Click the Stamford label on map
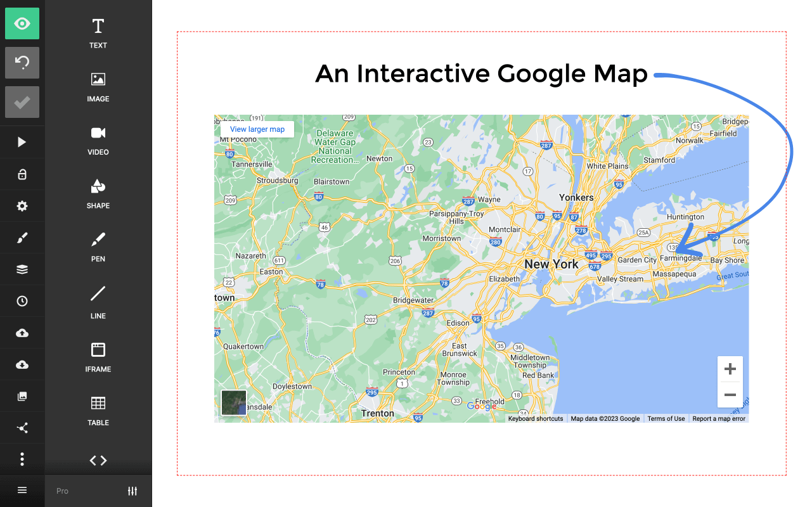The height and width of the screenshot is (507, 812). pyautogui.click(x=660, y=160)
